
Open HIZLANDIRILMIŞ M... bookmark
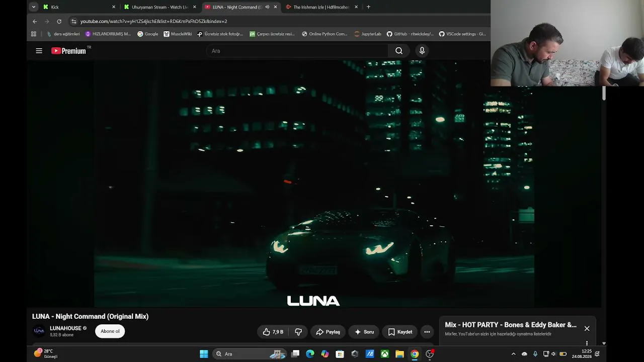(x=108, y=34)
